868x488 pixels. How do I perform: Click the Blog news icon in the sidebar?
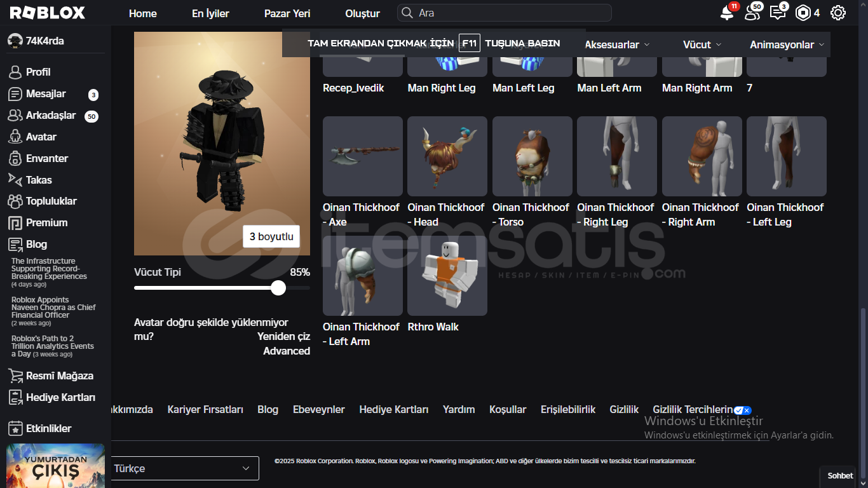15,244
